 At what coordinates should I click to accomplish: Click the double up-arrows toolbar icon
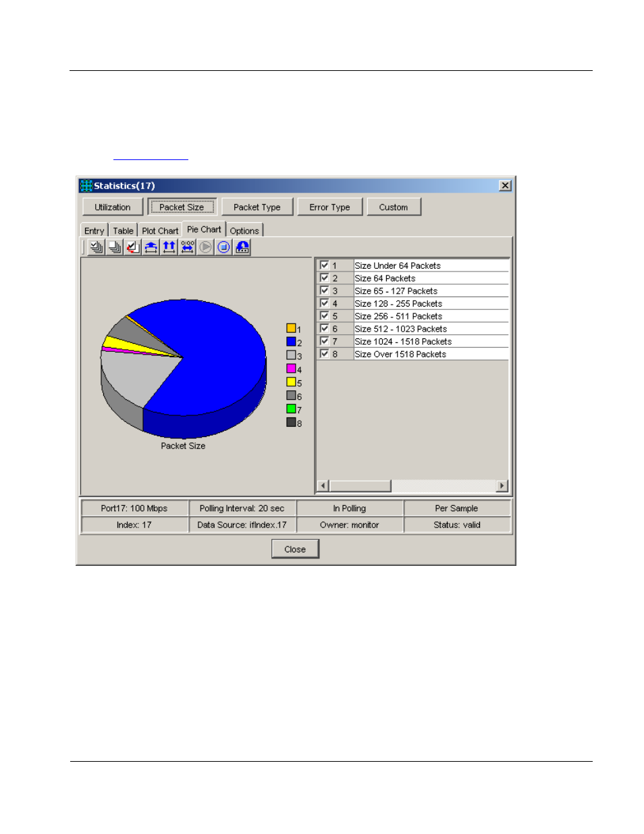pyautogui.click(x=169, y=247)
